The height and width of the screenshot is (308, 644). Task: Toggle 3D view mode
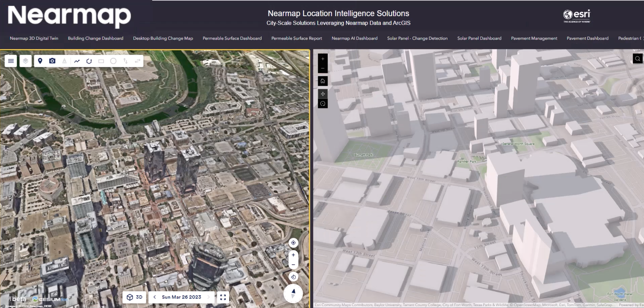pos(134,297)
